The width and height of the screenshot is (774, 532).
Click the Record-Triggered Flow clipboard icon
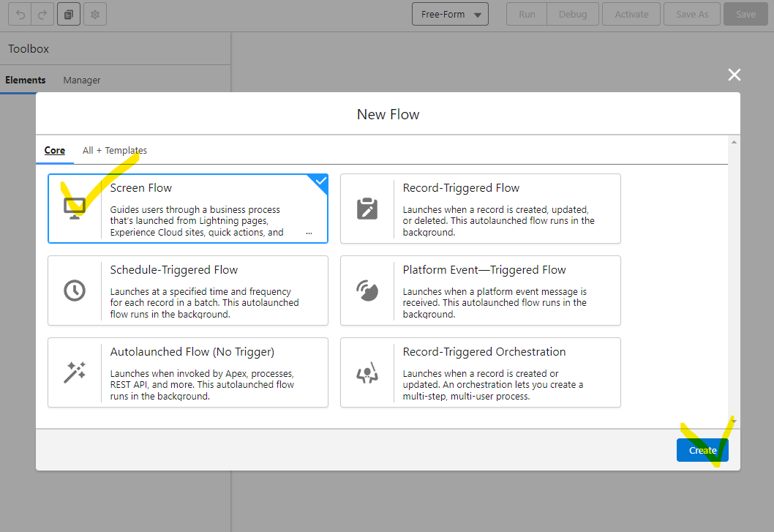(367, 209)
